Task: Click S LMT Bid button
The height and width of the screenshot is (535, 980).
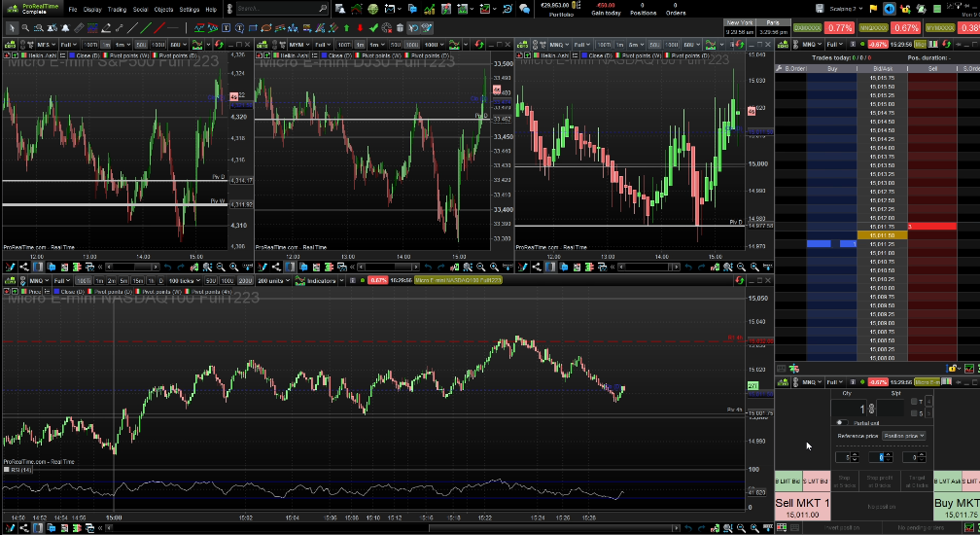Action: 817,481
